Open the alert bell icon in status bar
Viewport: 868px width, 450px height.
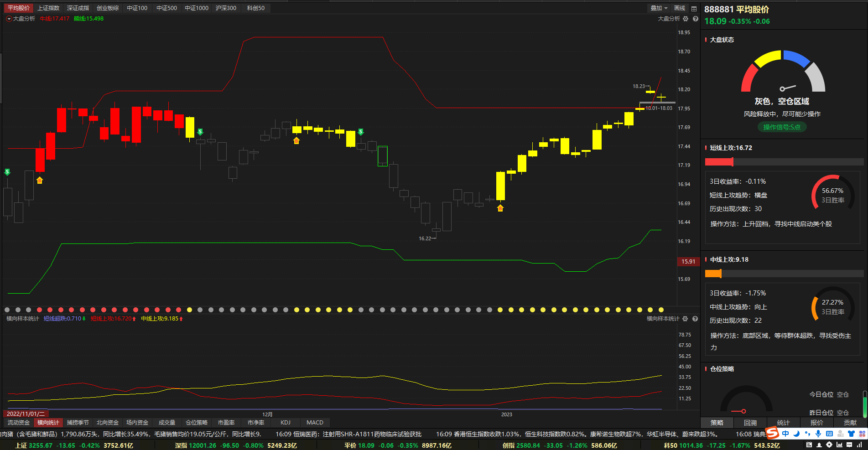point(819,445)
